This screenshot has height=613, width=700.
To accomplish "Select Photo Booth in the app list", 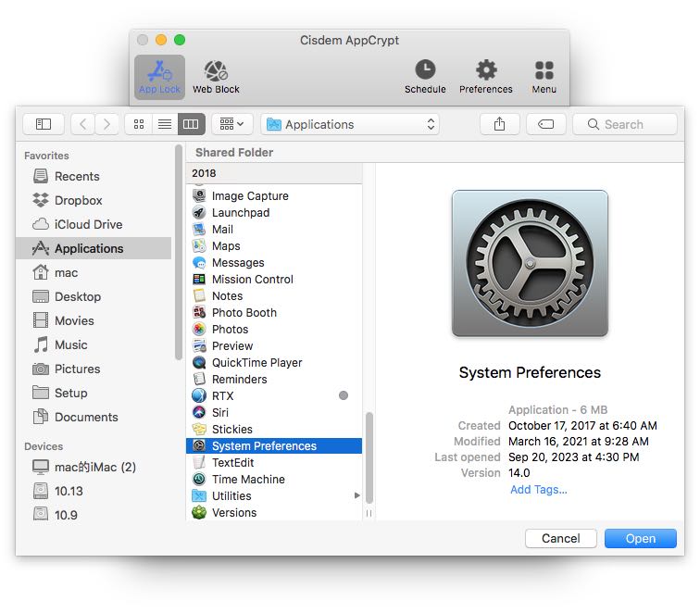I will [274, 313].
